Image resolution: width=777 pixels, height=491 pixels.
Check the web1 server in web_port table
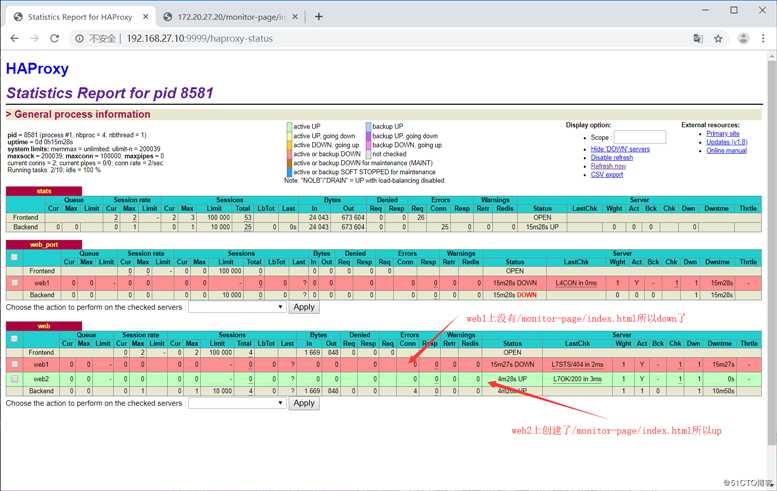click(14, 282)
